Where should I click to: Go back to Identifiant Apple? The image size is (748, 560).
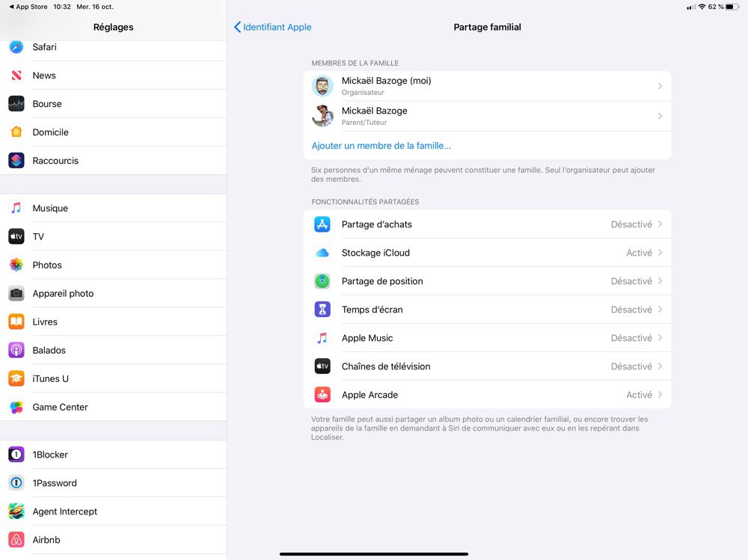(272, 27)
